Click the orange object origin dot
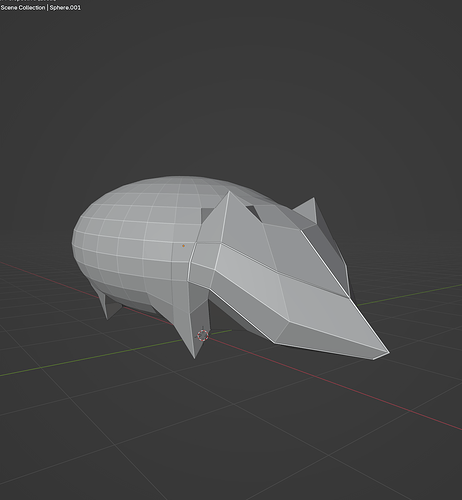Viewport: 462px width, 500px height. point(183,246)
